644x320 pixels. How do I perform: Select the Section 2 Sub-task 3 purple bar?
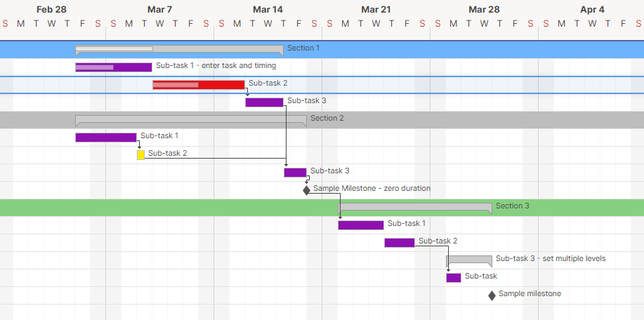(x=295, y=173)
